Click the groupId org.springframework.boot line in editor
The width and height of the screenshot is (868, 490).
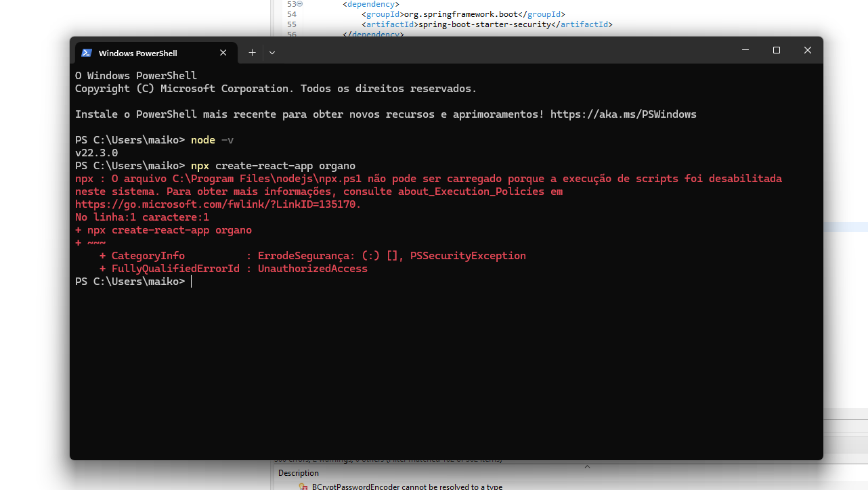464,14
